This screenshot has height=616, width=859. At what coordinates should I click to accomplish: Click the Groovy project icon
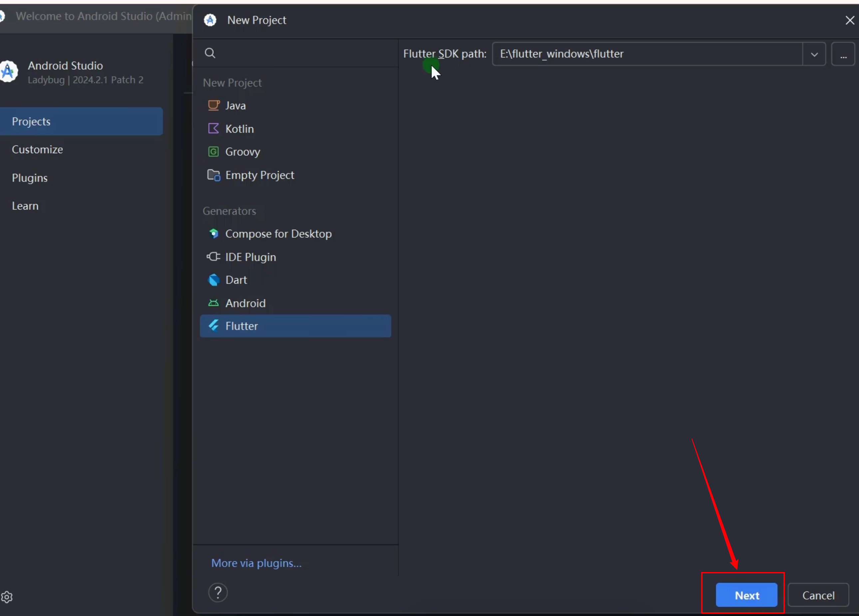pos(214,152)
